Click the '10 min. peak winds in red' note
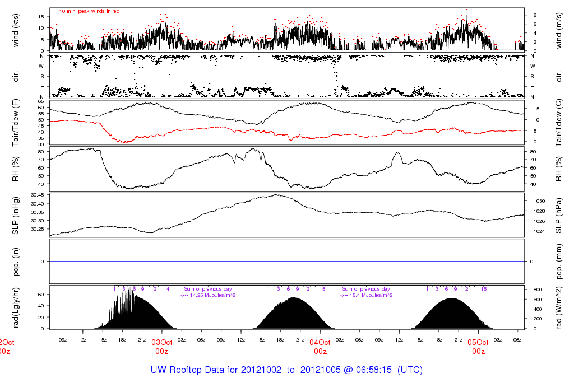The height and width of the screenshot is (392, 574). pos(89,11)
